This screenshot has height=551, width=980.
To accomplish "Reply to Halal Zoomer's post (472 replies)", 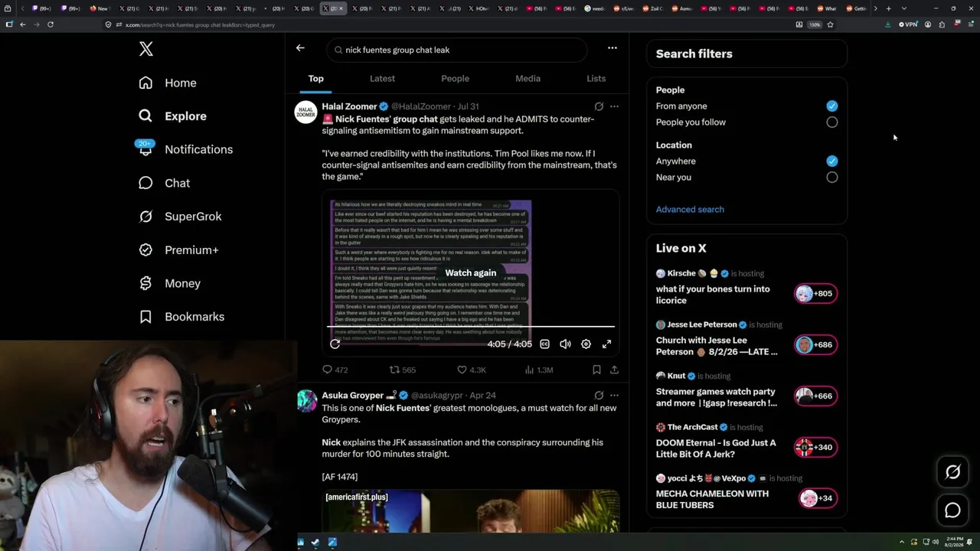I will (x=335, y=370).
